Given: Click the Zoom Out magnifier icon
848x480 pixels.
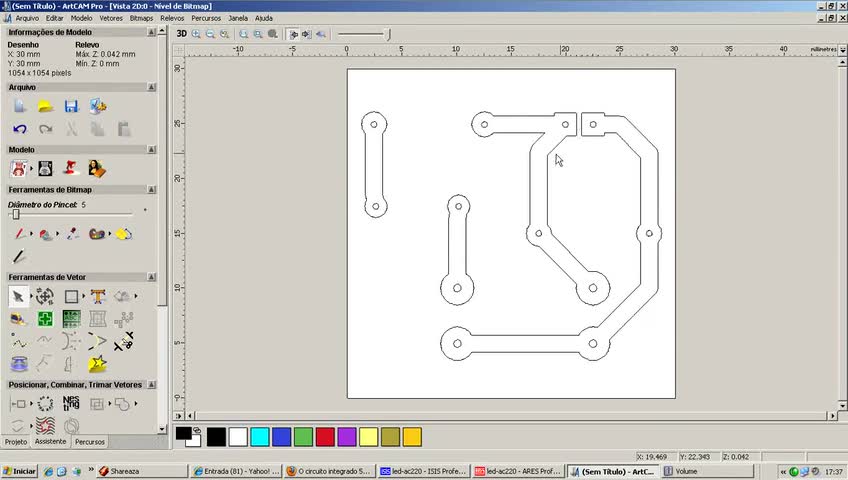Looking at the screenshot, I should [210, 34].
